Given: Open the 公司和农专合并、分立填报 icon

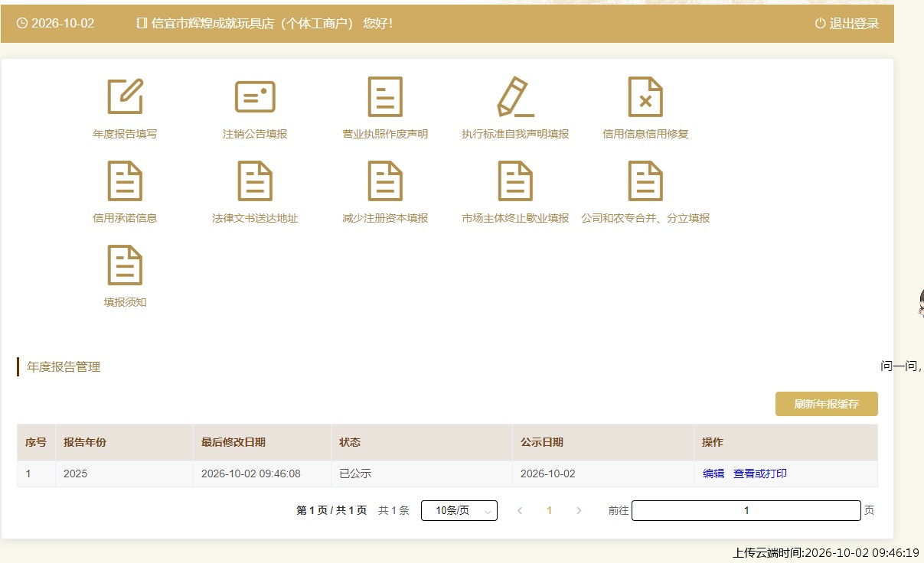Looking at the screenshot, I should tap(645, 181).
